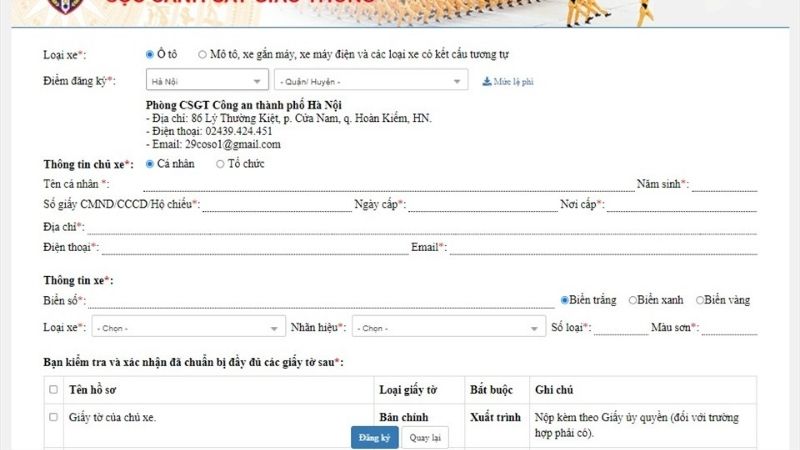The image size is (800, 450).
Task: Select the Mô tô, xe gắn máy option
Action: coord(203,54)
